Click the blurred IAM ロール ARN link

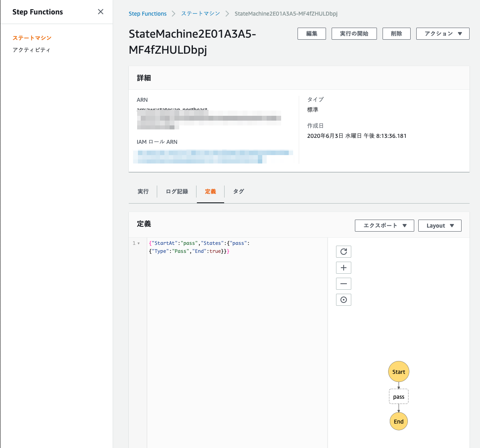click(213, 157)
